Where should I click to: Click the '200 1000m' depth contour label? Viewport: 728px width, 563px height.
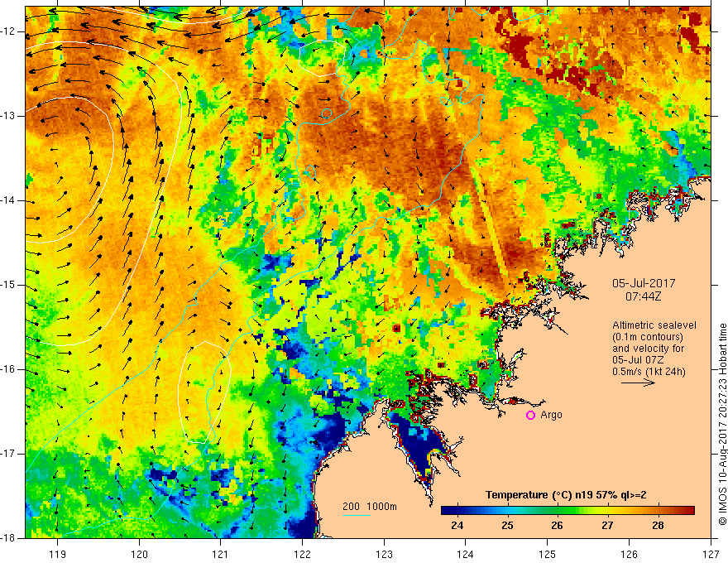tap(370, 507)
